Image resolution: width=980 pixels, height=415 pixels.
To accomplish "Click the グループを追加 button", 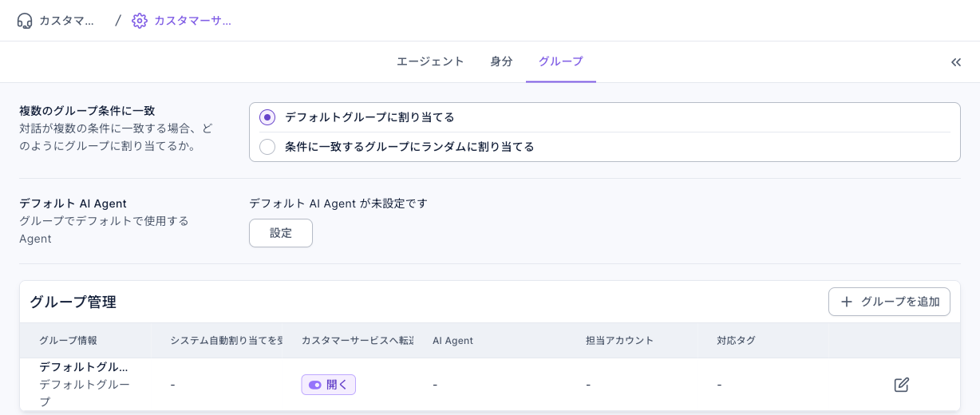I will pyautogui.click(x=889, y=302).
